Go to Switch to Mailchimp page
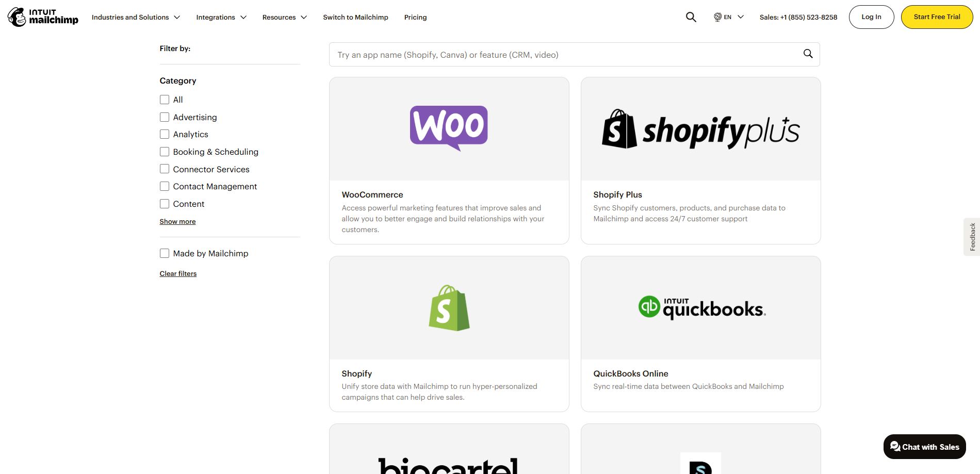The image size is (980, 474). [x=355, y=17]
